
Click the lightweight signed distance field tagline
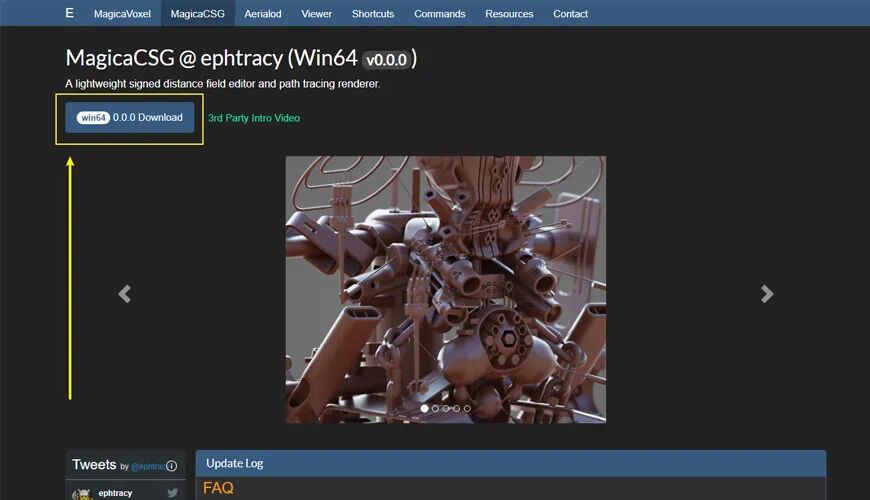222,84
